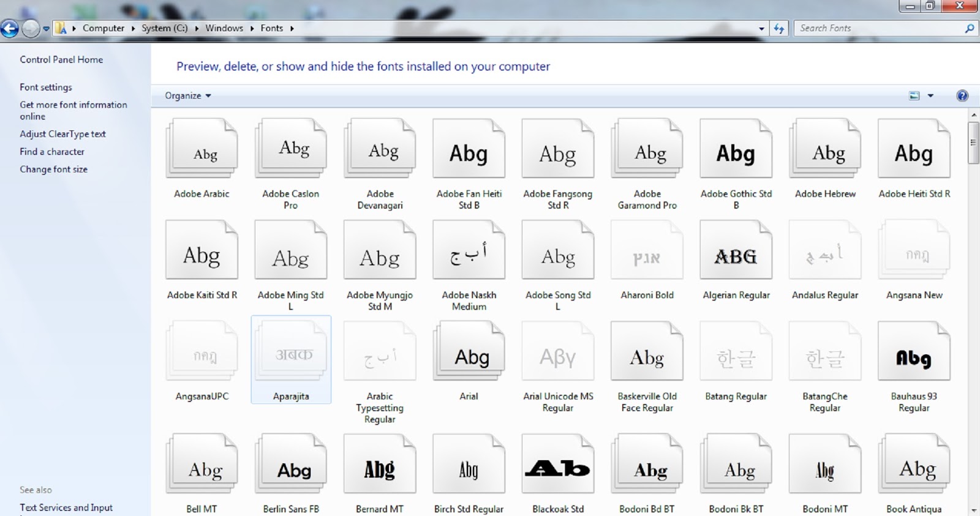This screenshot has width=980, height=516.
Task: Select the Arial Unicode MS Regular font
Action: pyautogui.click(x=558, y=351)
